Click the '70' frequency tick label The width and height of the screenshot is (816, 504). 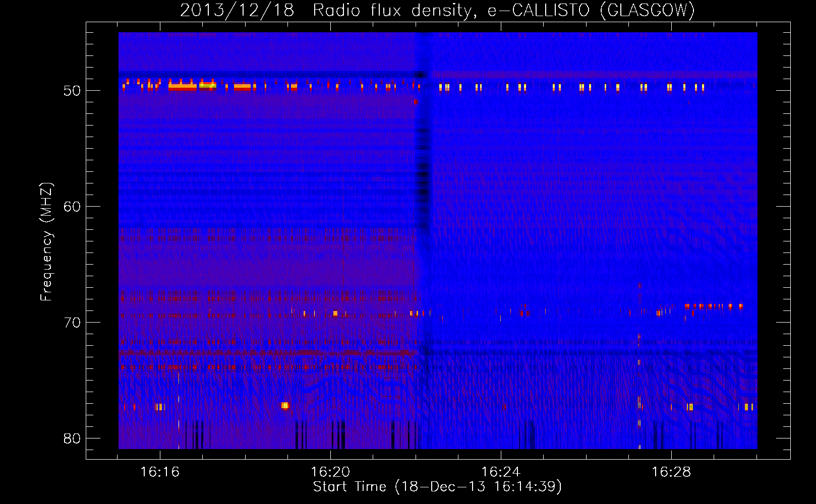(x=72, y=323)
